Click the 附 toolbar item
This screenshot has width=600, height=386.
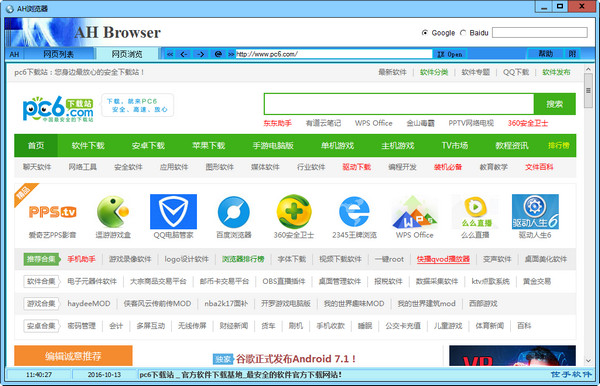tap(572, 54)
